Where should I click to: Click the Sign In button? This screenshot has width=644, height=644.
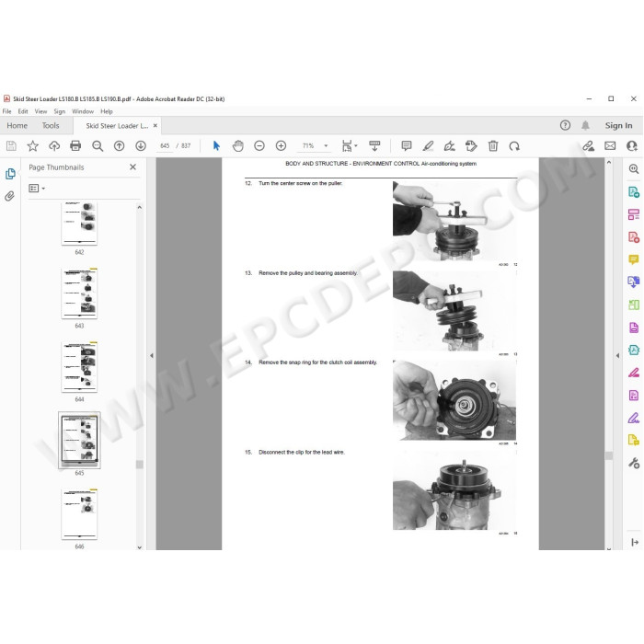point(618,126)
